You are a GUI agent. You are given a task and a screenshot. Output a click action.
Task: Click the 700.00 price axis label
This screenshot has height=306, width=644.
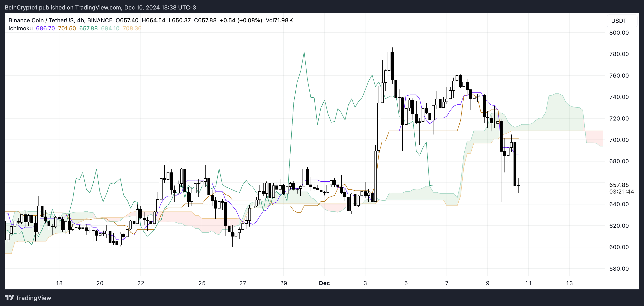tap(619, 140)
